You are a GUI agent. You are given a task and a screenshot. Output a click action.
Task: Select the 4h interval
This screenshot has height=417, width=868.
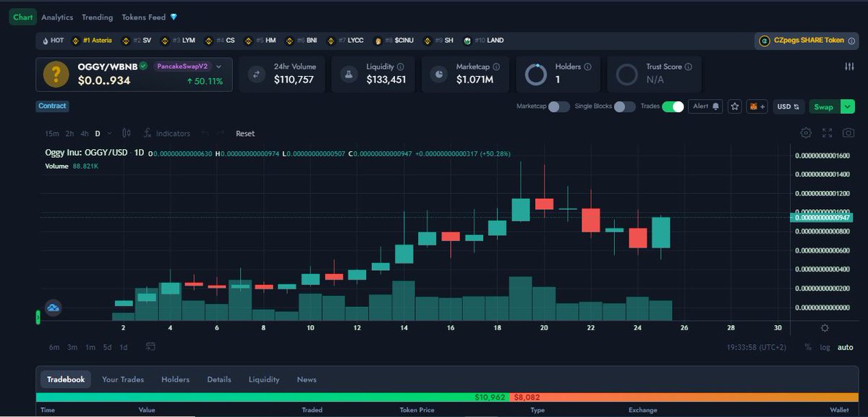click(x=85, y=133)
